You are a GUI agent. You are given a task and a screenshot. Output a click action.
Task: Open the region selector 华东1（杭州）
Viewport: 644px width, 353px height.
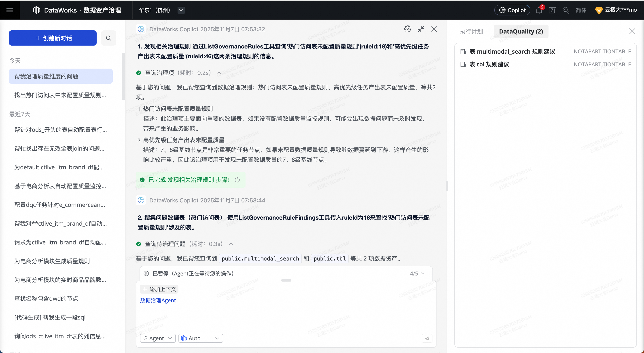pyautogui.click(x=161, y=10)
